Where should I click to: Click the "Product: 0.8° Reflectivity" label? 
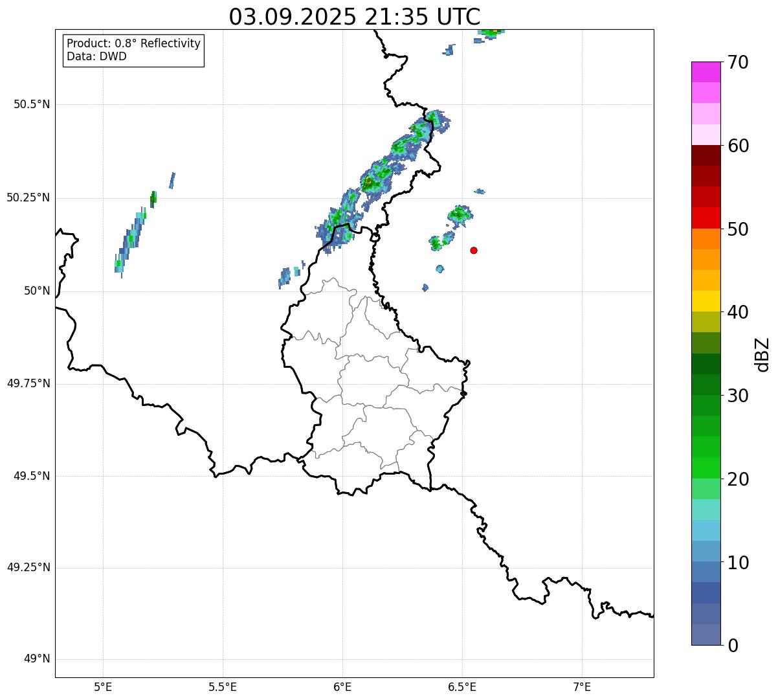134,43
